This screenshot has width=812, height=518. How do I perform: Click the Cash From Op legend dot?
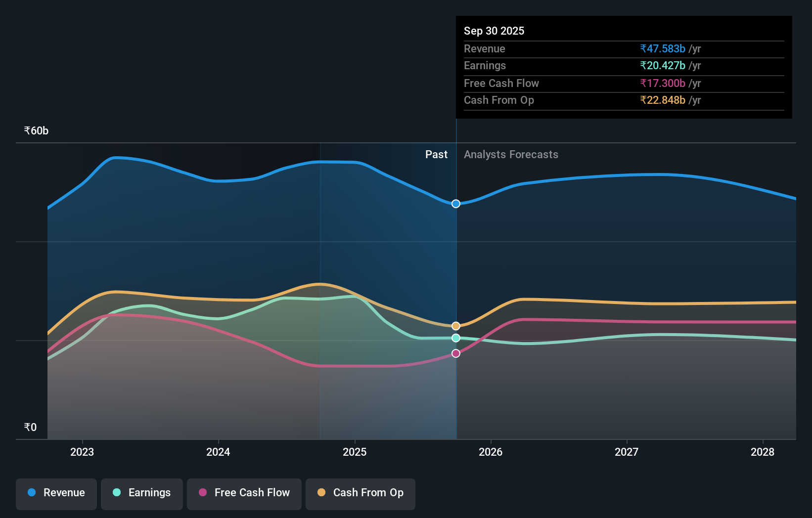point(322,493)
